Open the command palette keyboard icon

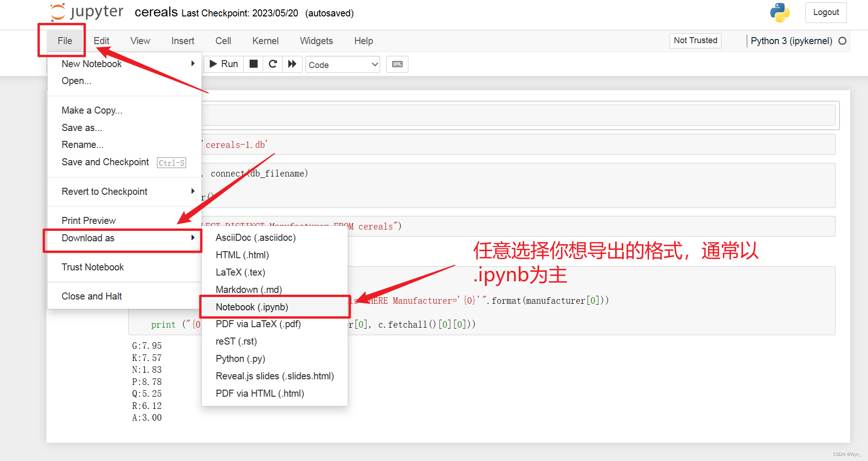point(397,64)
